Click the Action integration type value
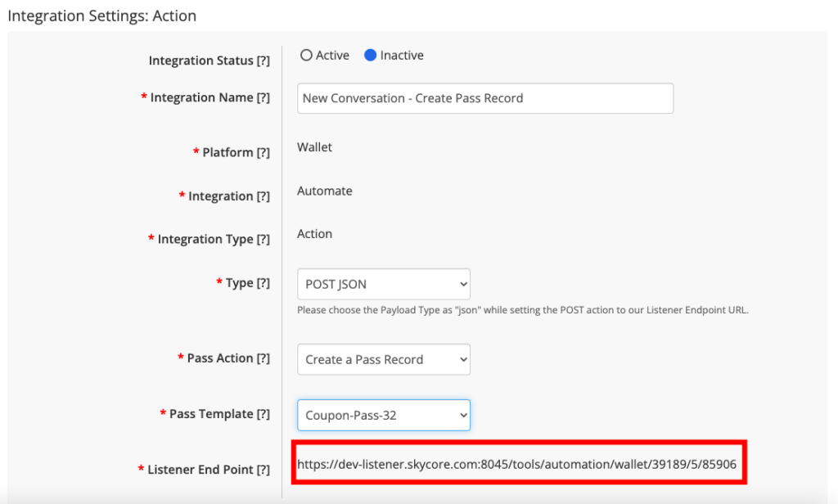The image size is (838, 504). [x=315, y=233]
